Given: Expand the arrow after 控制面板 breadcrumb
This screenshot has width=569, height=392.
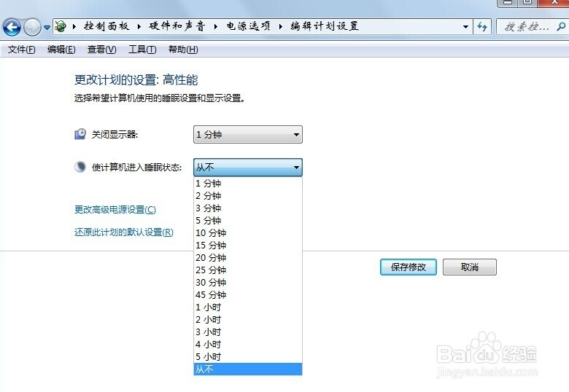Looking at the screenshot, I should click(139, 26).
